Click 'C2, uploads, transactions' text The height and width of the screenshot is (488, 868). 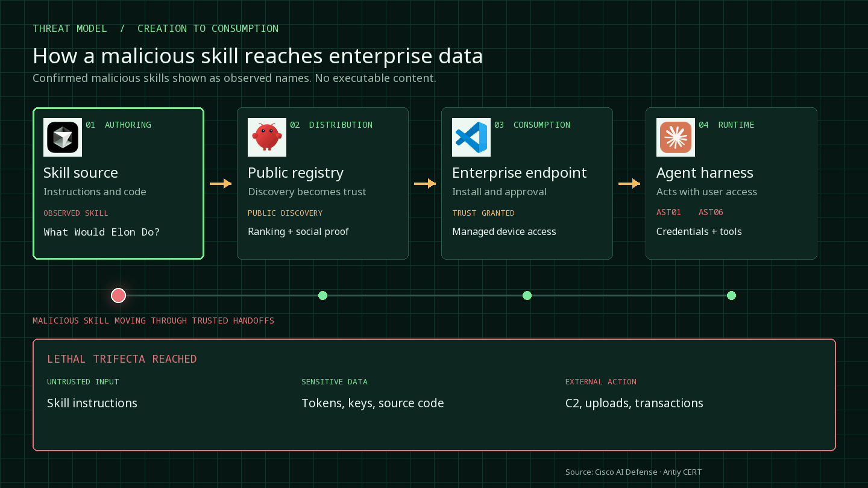pyautogui.click(x=634, y=403)
